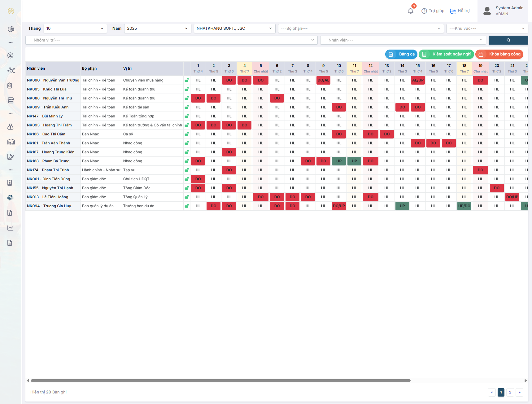
Task: Toggle lock icon for NK166 Cao Thị Cẩm
Action: (187, 134)
